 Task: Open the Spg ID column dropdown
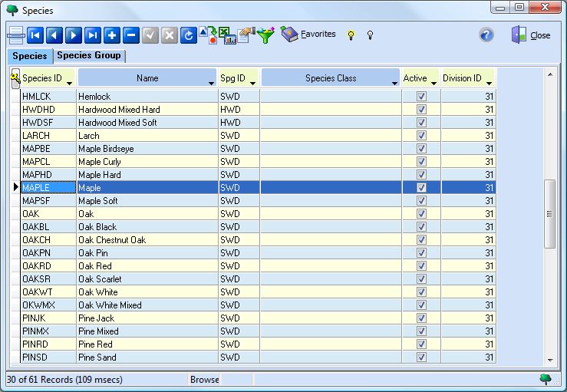pyautogui.click(x=252, y=81)
